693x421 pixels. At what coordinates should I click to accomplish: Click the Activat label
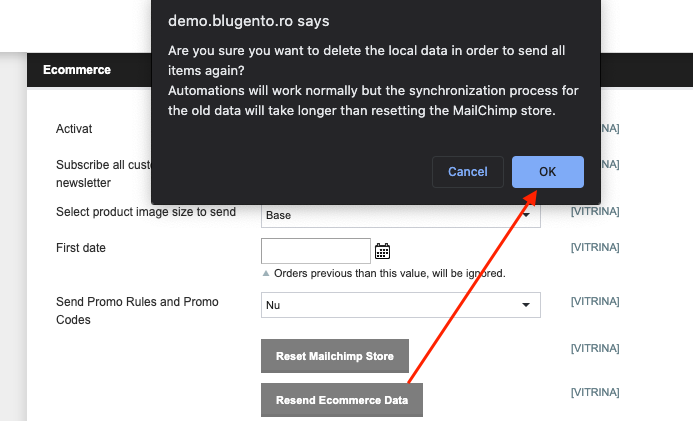pyautogui.click(x=74, y=129)
